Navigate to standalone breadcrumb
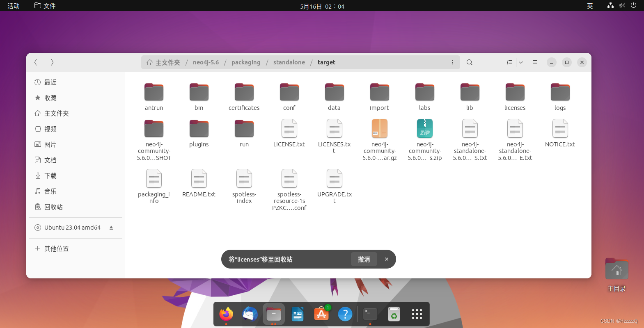The height and width of the screenshot is (328, 644). tap(289, 62)
